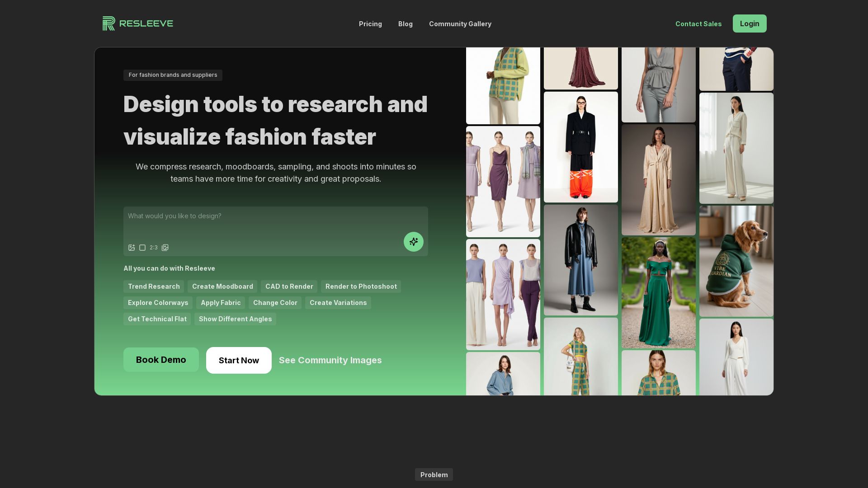The image size is (868, 488).
Task: Open the 2:3 aspect ratio selector
Action: 154,248
